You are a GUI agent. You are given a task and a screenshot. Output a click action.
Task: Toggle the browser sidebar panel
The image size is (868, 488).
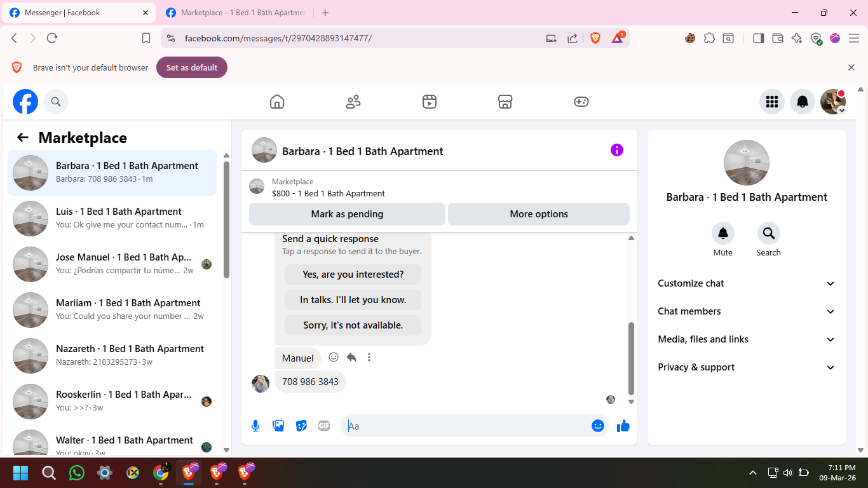pyautogui.click(x=758, y=38)
